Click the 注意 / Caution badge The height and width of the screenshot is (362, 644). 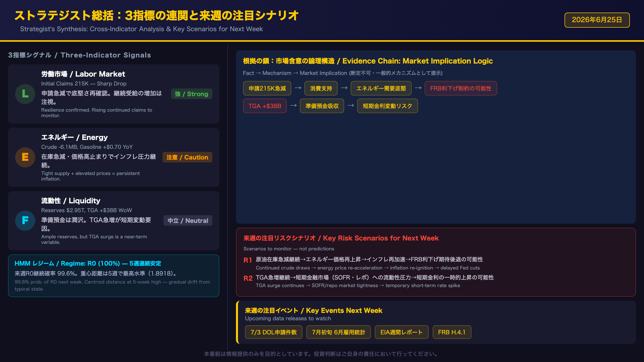(x=187, y=157)
